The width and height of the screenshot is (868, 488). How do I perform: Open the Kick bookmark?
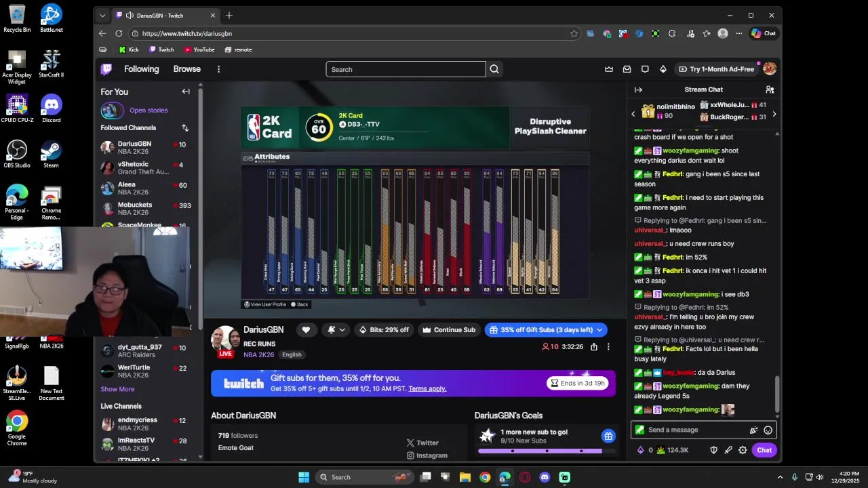[x=129, y=49]
